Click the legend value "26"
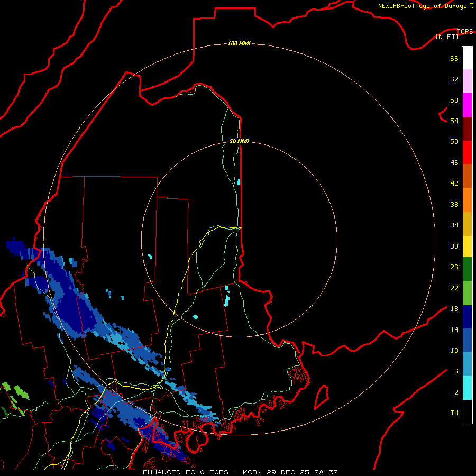 tap(454, 267)
